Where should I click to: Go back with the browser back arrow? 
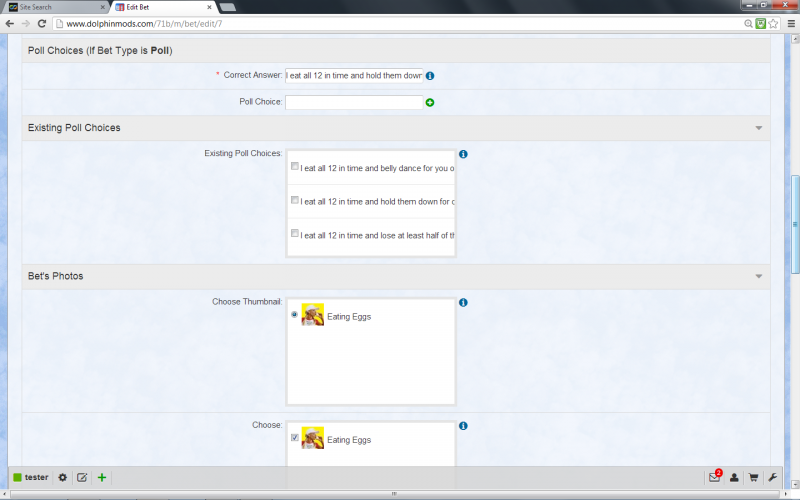[x=9, y=23]
